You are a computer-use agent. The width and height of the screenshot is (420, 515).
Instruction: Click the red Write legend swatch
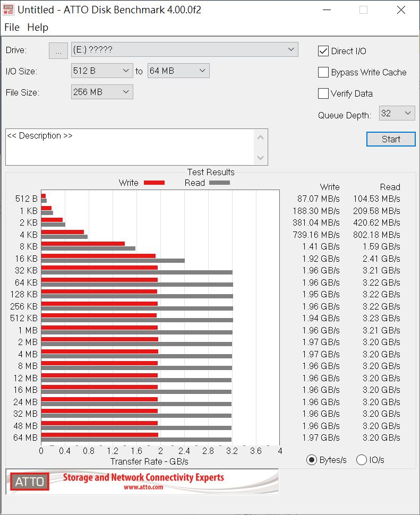point(155,183)
